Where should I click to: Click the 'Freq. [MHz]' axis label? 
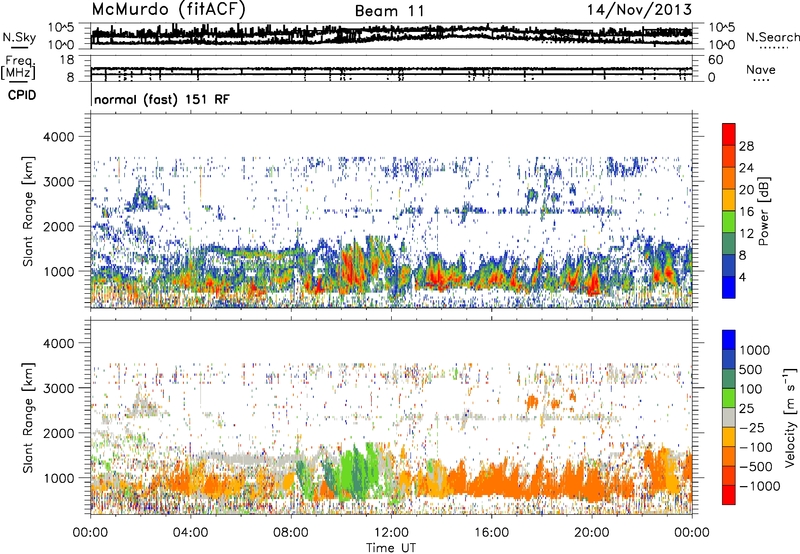pyautogui.click(x=20, y=67)
